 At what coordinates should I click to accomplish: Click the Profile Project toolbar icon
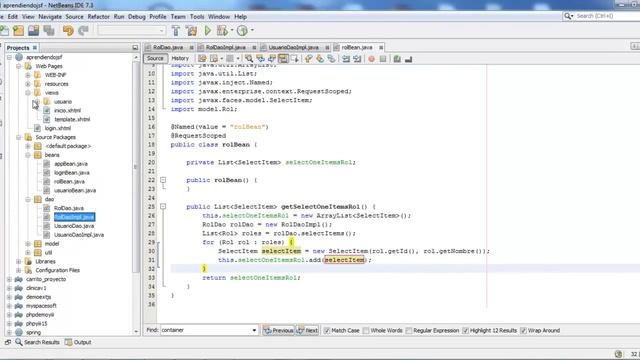click(242, 31)
